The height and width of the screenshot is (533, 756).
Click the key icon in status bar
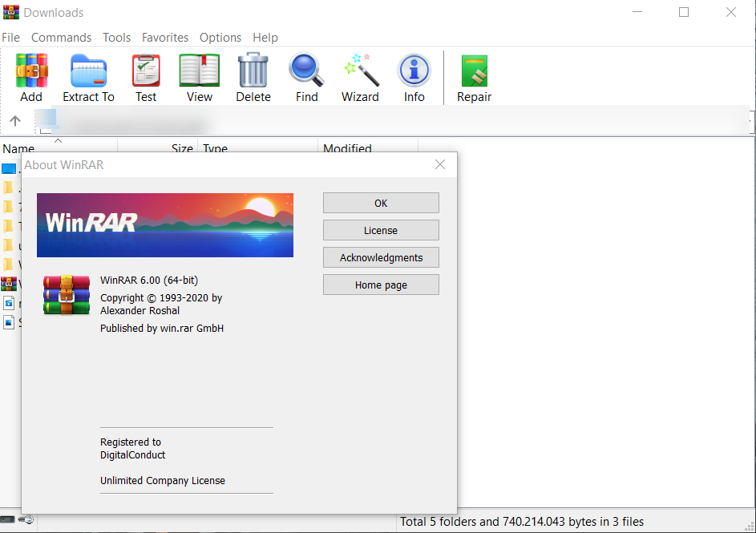(x=26, y=519)
